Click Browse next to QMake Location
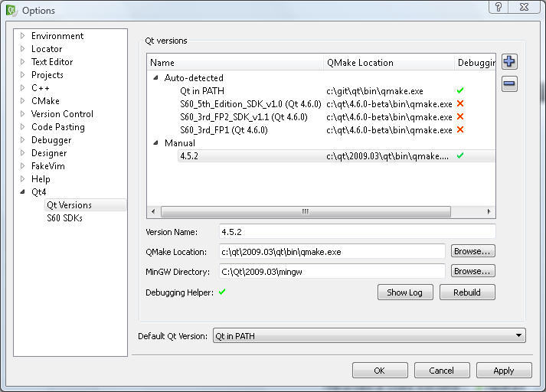This screenshot has width=546, height=392. click(x=472, y=251)
